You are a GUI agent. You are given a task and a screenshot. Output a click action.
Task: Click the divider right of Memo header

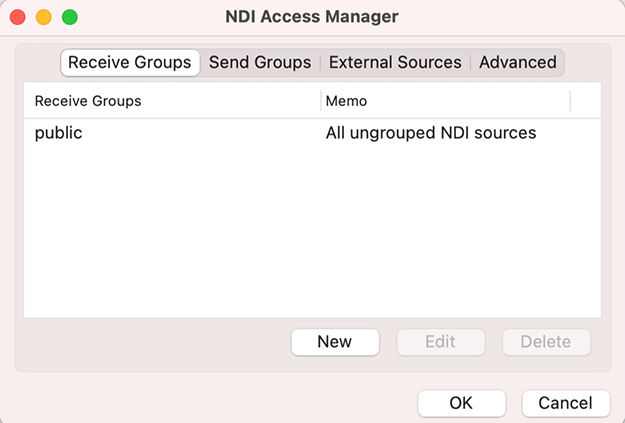click(570, 101)
